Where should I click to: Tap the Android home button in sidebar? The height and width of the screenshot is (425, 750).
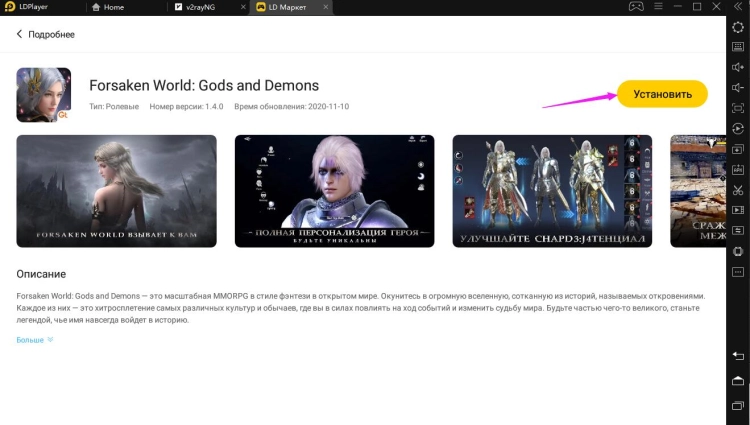pos(738,381)
